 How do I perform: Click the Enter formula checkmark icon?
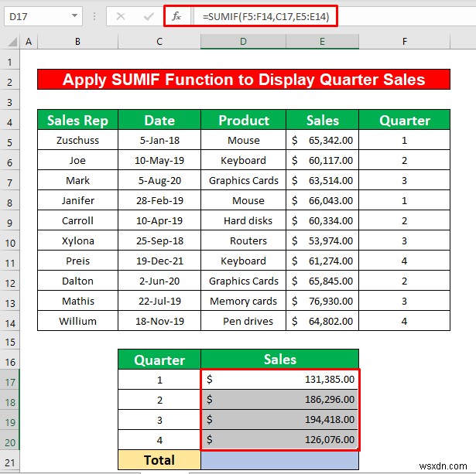point(149,16)
